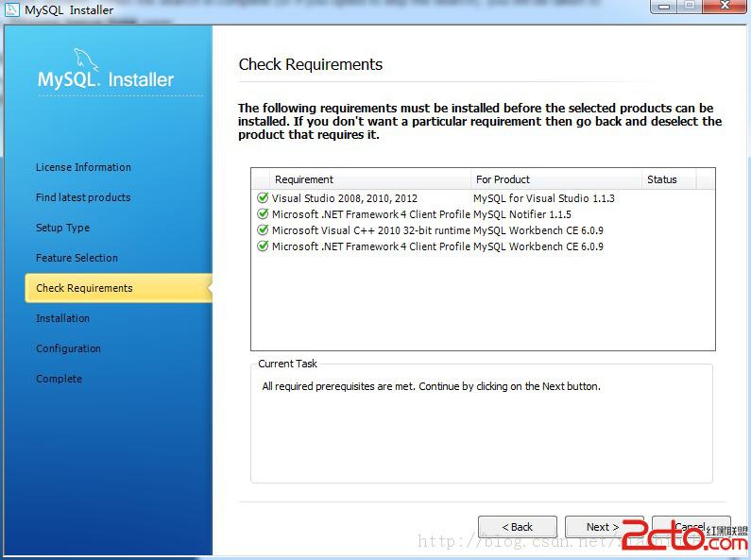Screen dimensions: 751x560
Task: Click the Cancel button
Action: 691,527
